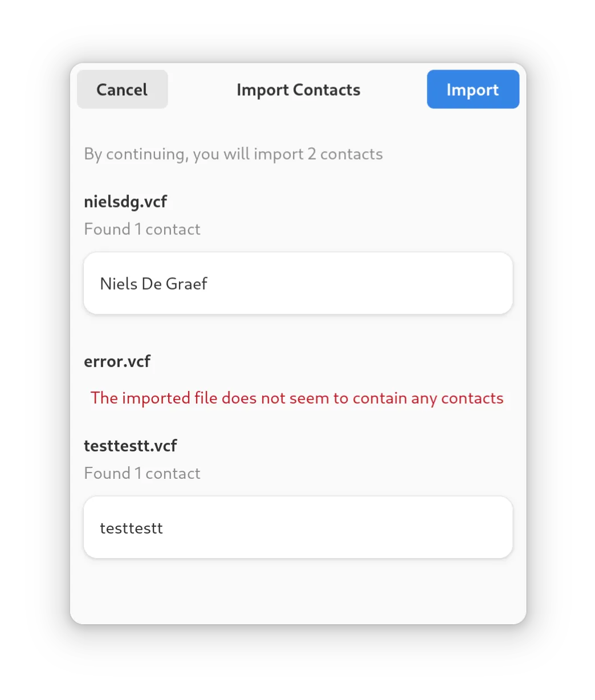This screenshot has width=595, height=700.
Task: Click the dark backdrop left of dialog
Action: [34, 342]
